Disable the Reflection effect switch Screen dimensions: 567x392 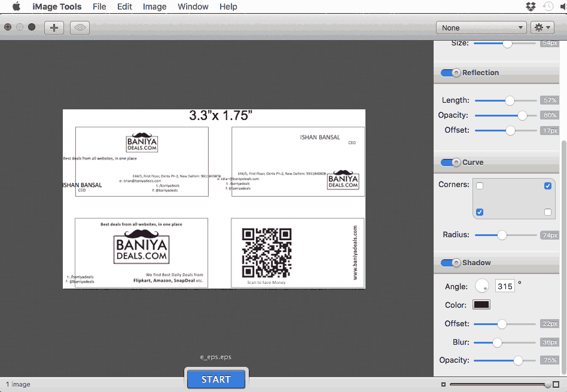450,73
